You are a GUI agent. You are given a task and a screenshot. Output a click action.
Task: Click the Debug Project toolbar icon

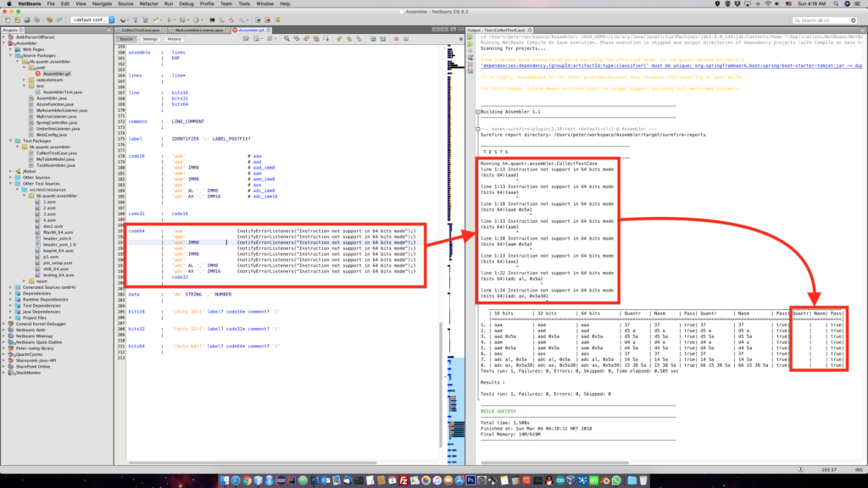pos(182,20)
